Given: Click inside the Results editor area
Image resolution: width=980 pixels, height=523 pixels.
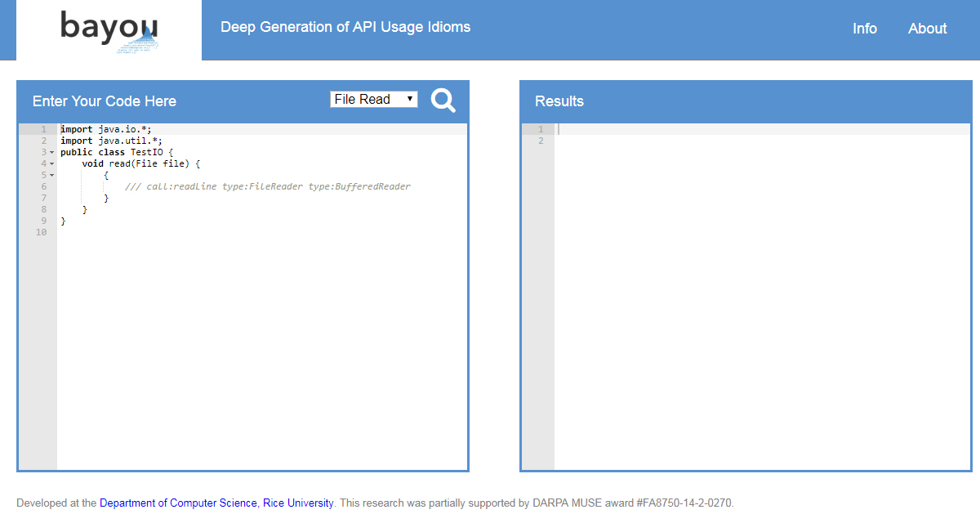Looking at the screenshot, I should pyautogui.click(x=762, y=297).
